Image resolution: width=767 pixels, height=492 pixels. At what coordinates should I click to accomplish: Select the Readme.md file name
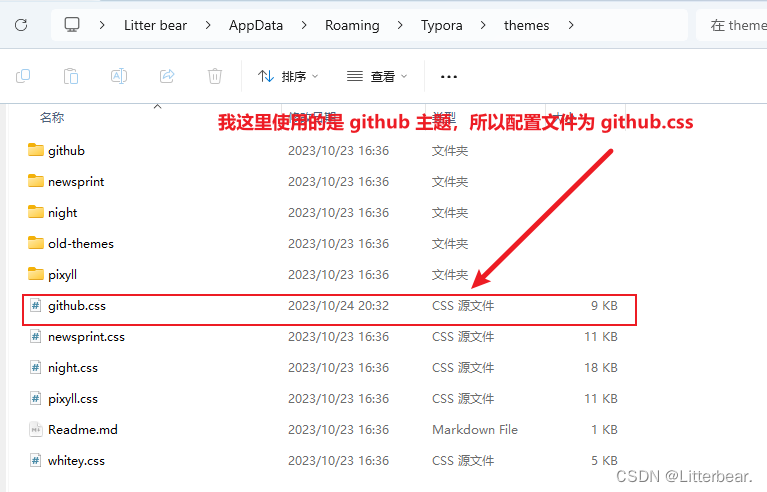point(83,430)
